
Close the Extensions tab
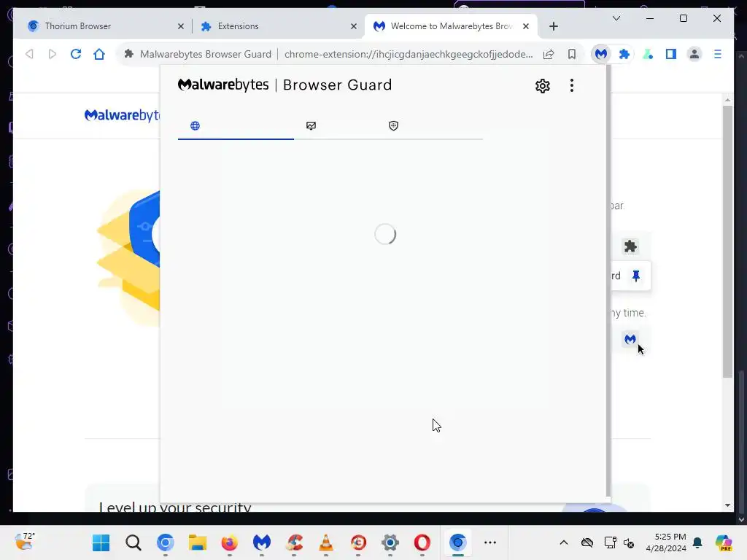[x=354, y=27]
